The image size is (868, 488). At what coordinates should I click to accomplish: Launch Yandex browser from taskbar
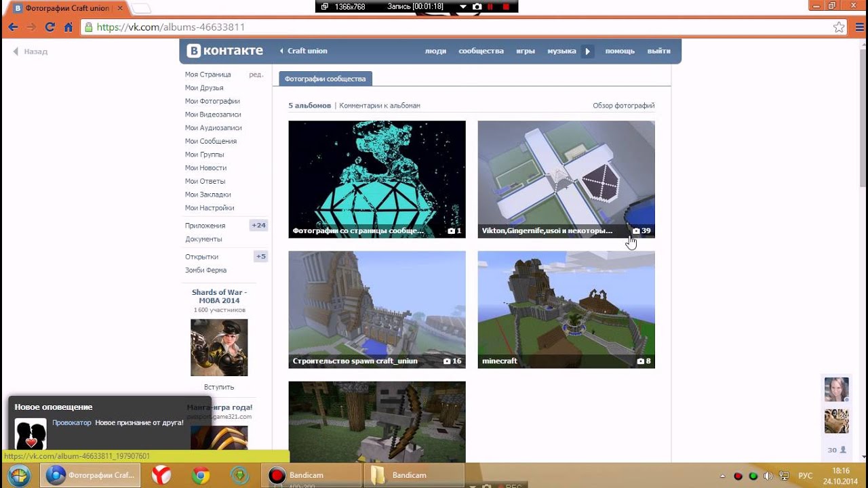(x=161, y=475)
